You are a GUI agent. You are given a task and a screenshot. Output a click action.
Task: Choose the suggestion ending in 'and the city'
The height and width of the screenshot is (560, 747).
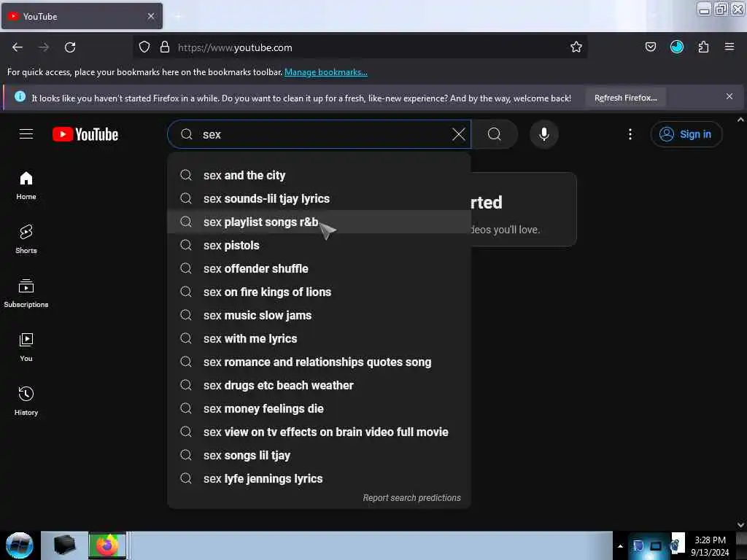click(x=319, y=175)
